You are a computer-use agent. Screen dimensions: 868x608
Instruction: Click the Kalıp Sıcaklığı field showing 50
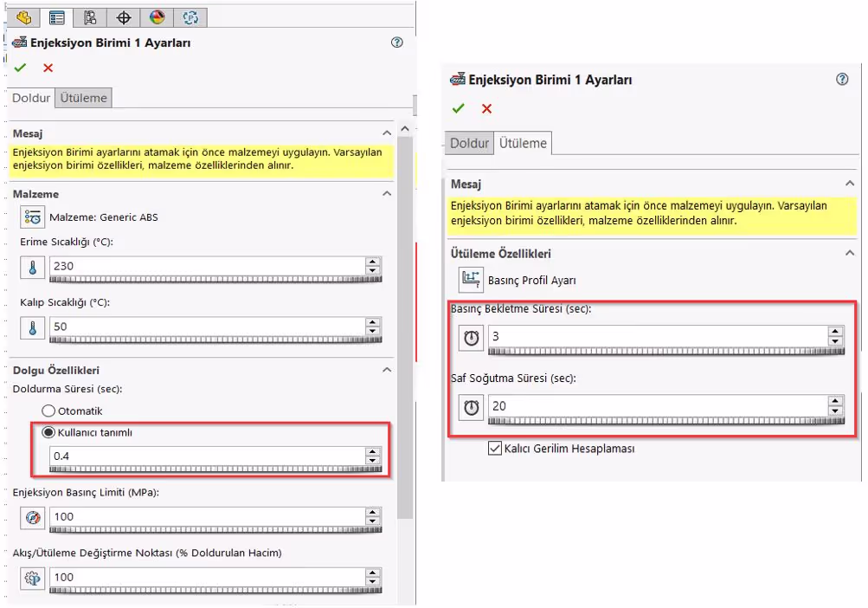[x=207, y=327]
